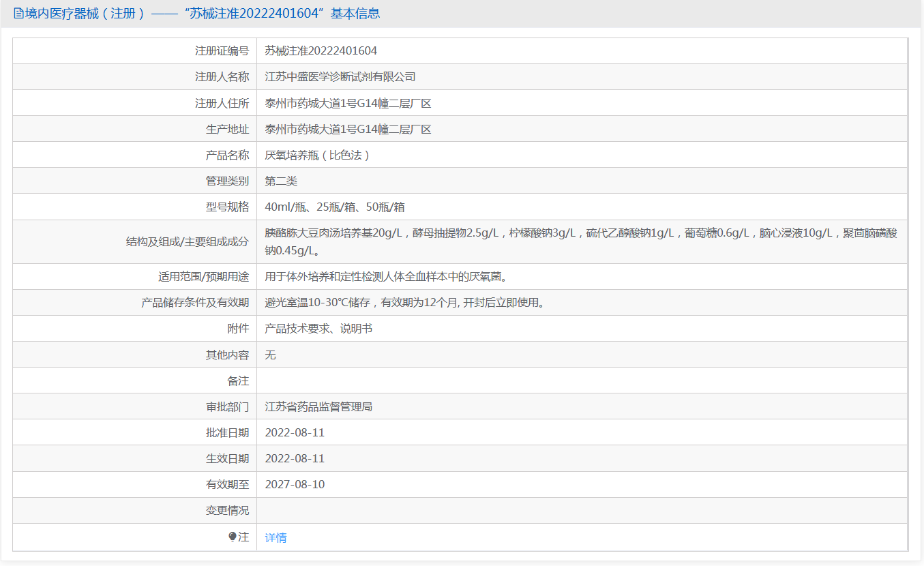
Task: Click the 产品名称 label
Action: (x=228, y=155)
